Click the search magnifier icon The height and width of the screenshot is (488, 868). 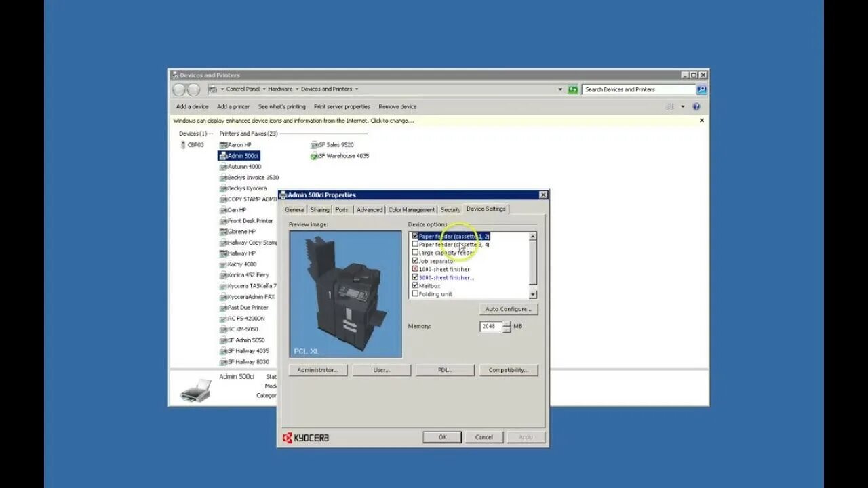tap(701, 89)
